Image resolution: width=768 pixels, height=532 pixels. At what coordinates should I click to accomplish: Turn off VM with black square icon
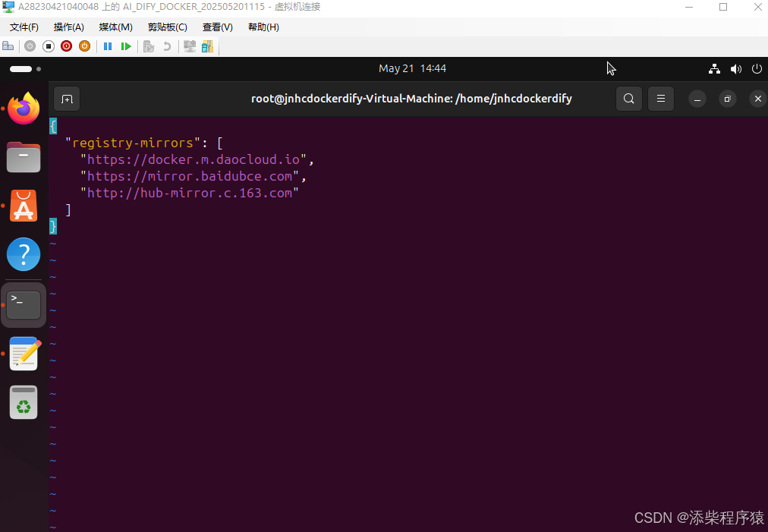[48, 46]
